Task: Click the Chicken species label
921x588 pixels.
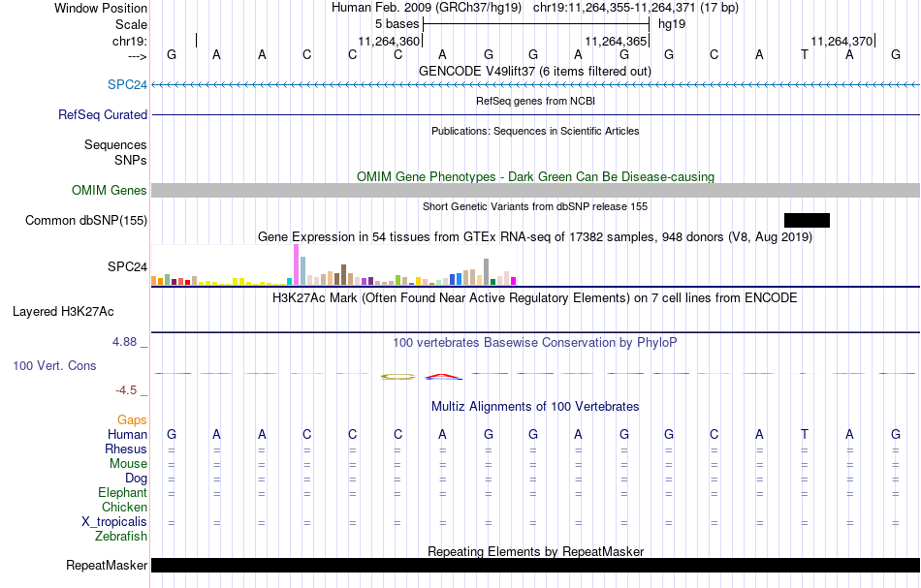Action: point(124,507)
